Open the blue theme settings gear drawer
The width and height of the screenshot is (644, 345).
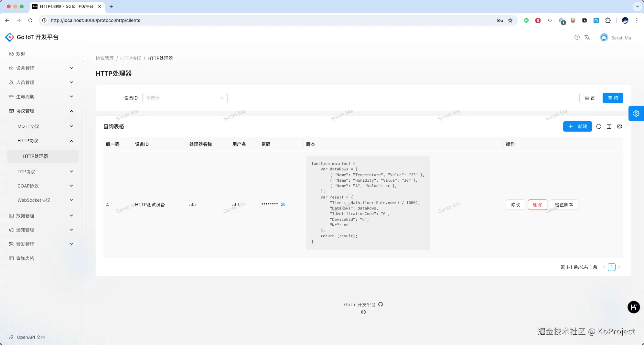[x=636, y=113]
